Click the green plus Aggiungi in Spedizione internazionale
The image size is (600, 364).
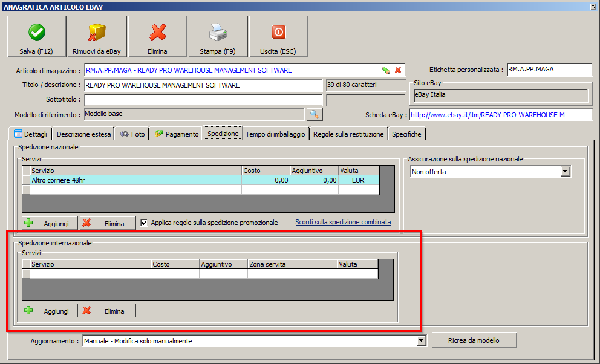(50, 311)
